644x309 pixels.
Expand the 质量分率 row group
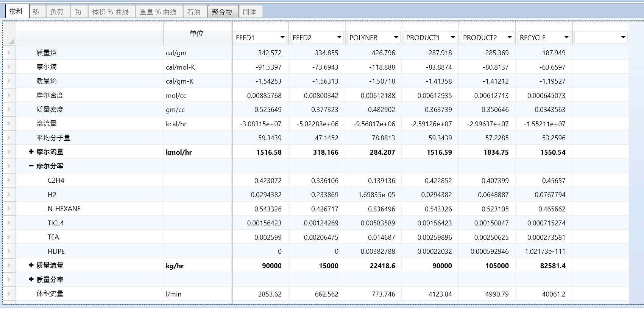pyautogui.click(x=31, y=279)
